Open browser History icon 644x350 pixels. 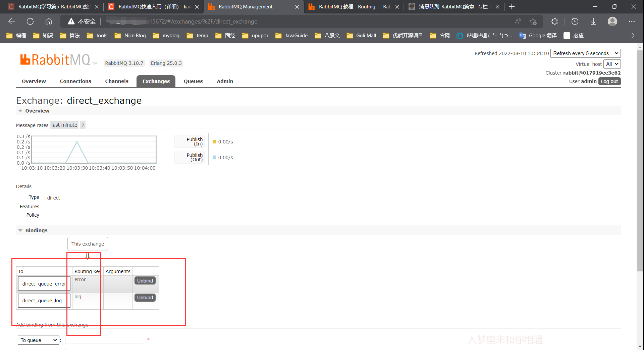click(575, 21)
